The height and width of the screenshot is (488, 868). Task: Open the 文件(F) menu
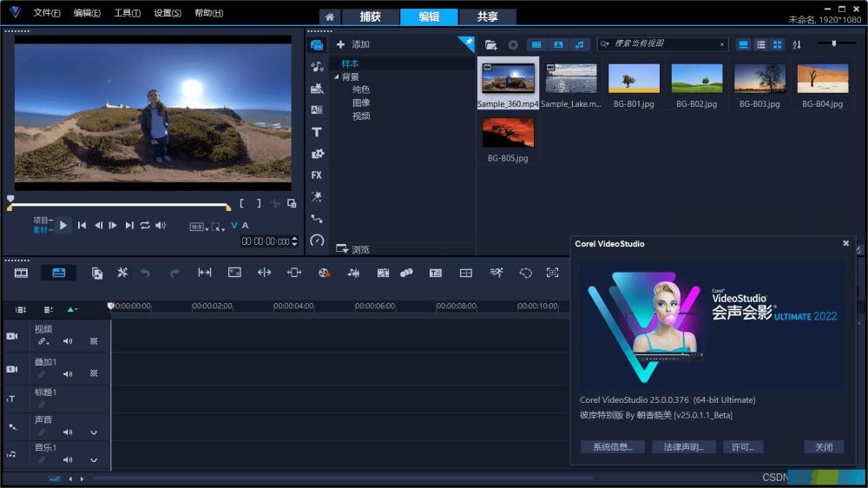(x=47, y=13)
